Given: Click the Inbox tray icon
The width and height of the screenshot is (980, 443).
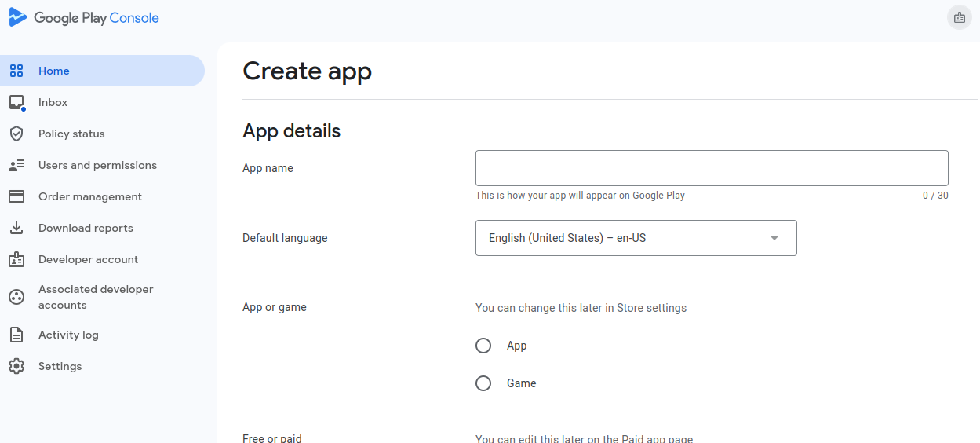Looking at the screenshot, I should [x=16, y=103].
